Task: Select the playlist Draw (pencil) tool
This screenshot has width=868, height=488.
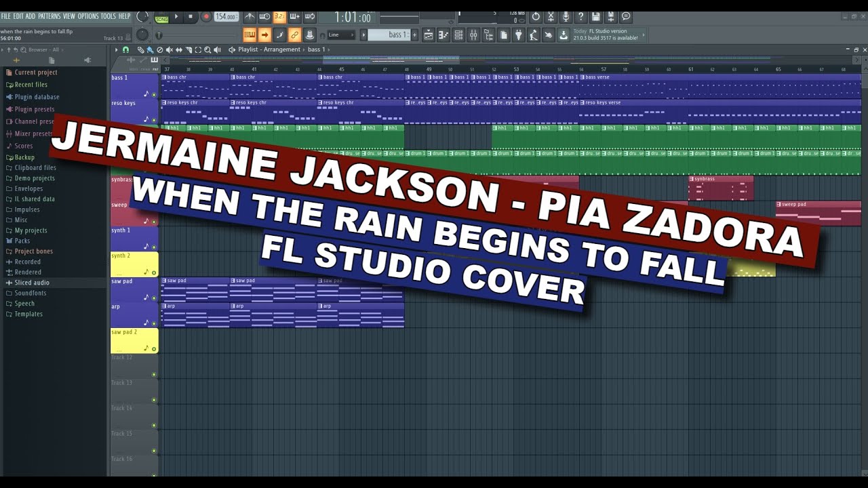Action: (140, 49)
